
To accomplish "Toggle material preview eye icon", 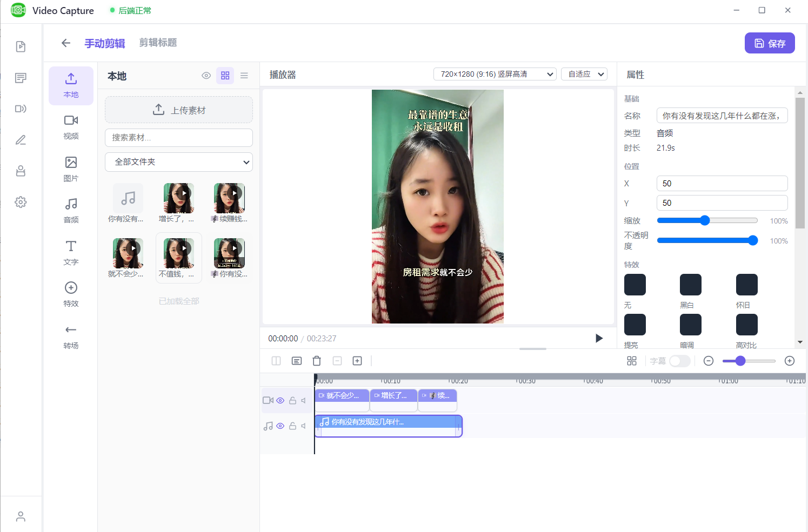I will pyautogui.click(x=206, y=76).
